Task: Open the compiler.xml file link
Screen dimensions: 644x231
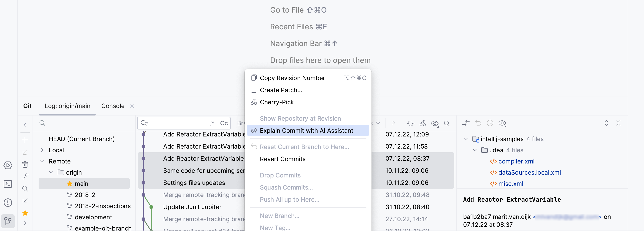Action: [516, 161]
